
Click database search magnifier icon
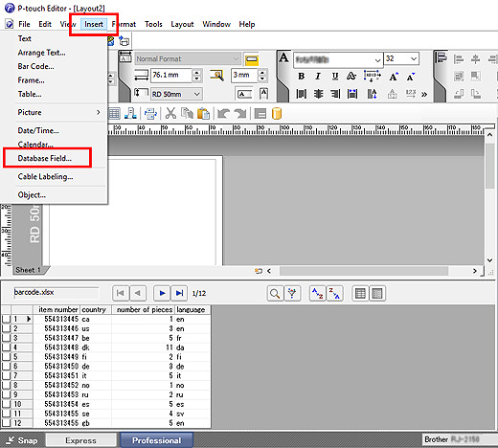click(x=275, y=293)
